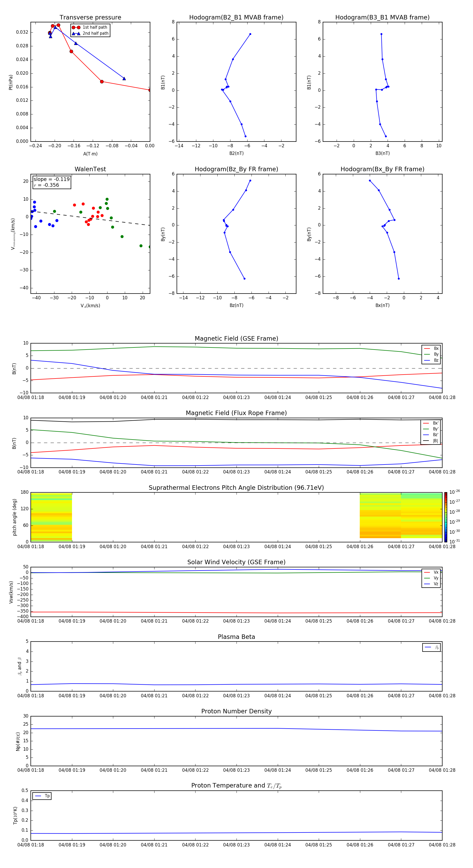Click 'slope = -0.119' annotation

(x=52, y=179)
